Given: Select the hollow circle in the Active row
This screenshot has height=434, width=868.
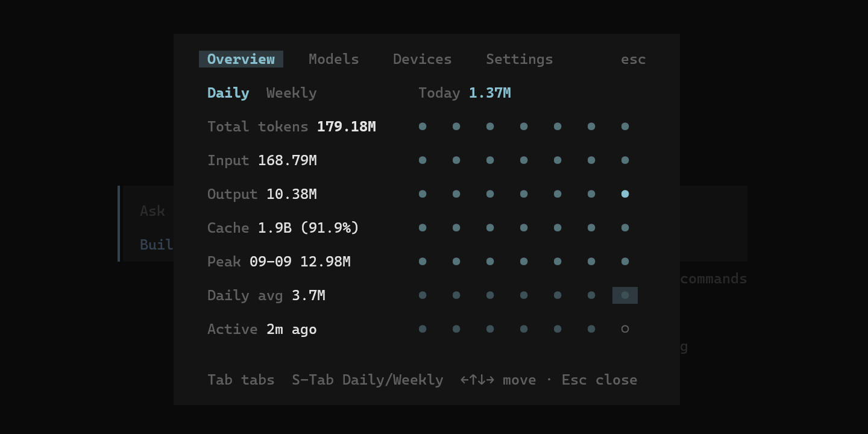Looking at the screenshot, I should click(x=625, y=329).
